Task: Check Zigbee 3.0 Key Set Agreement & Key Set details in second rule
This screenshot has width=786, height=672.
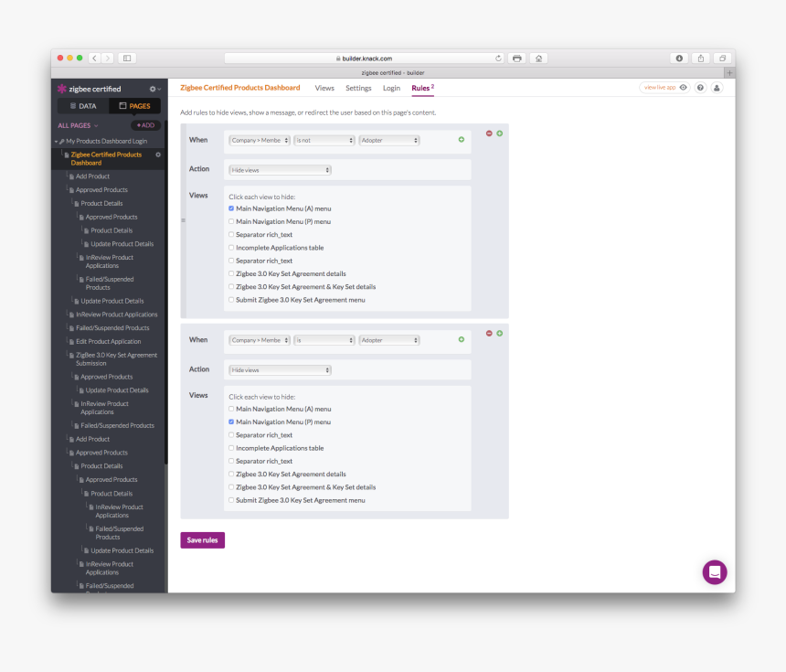Action: (231, 487)
